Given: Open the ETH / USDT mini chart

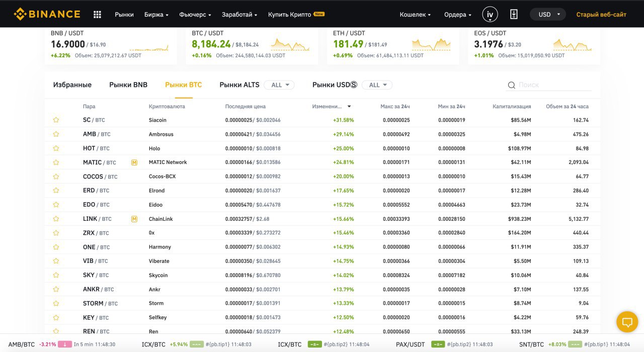Looking at the screenshot, I should pyautogui.click(x=431, y=45).
